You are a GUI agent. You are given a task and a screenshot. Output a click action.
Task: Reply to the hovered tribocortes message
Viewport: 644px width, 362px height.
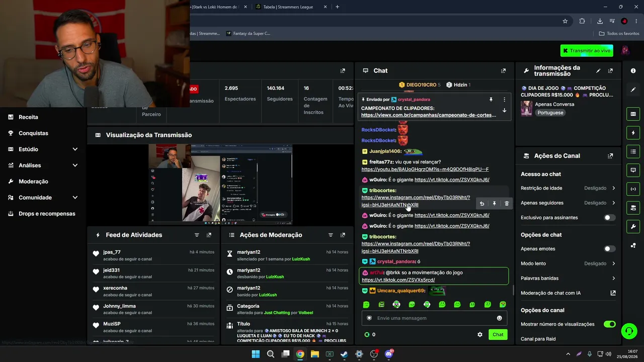(482, 204)
